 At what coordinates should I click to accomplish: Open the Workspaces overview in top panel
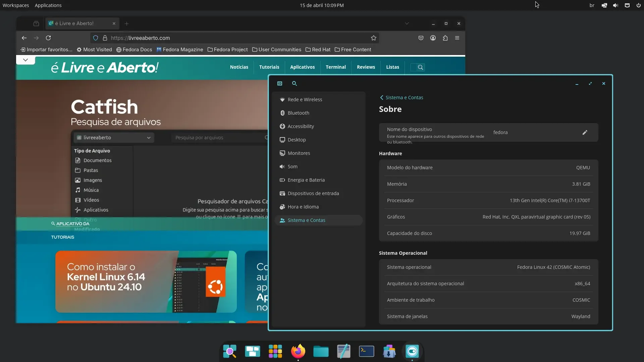coord(16,5)
